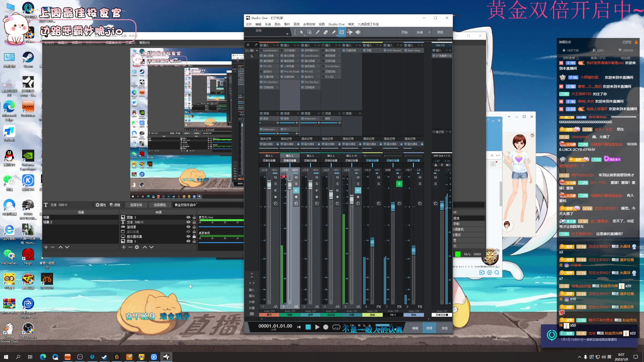Viewport: 644px width, 362px height.
Task: Disable the green Solo on channel 7
Action: [x=399, y=184]
